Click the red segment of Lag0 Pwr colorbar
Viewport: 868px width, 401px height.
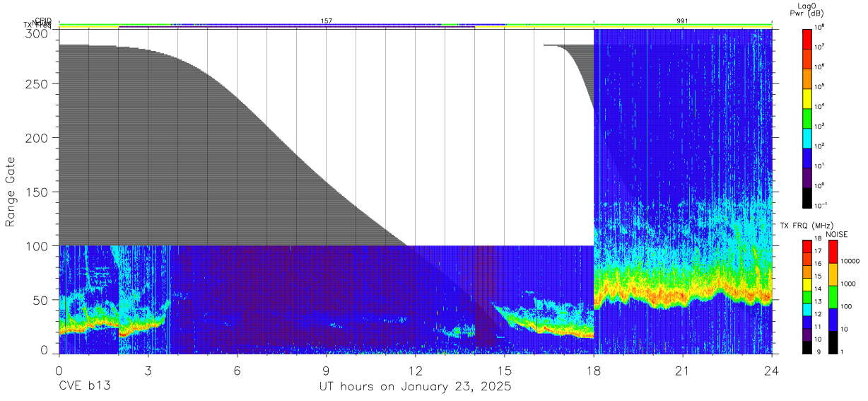tap(807, 37)
